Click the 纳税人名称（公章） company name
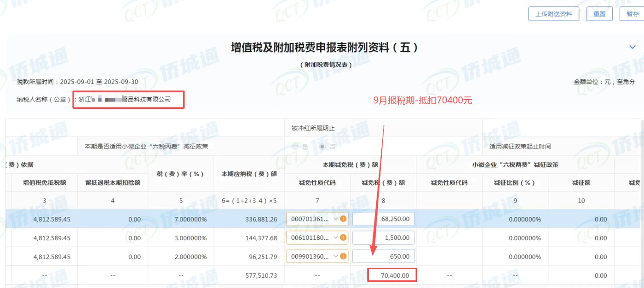Image resolution: width=644 pixels, height=288 pixels. [125, 99]
